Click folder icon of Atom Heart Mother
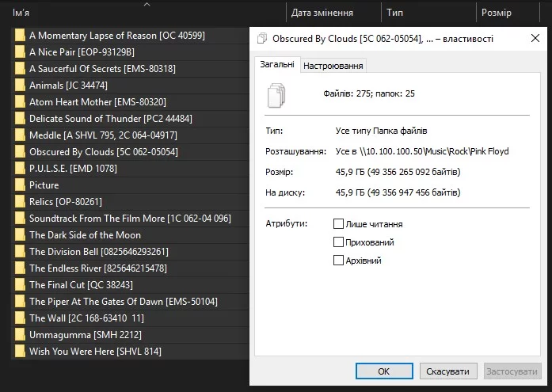 click(20, 102)
